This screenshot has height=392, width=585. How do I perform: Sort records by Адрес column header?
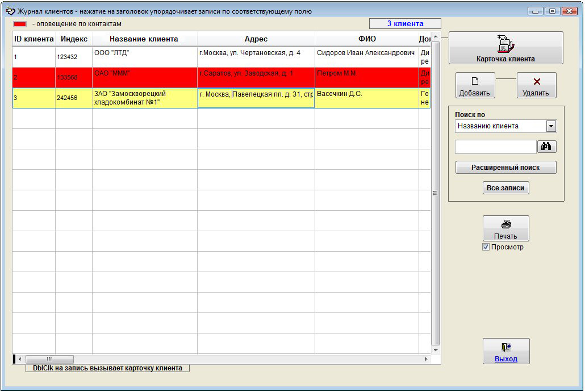(x=256, y=39)
